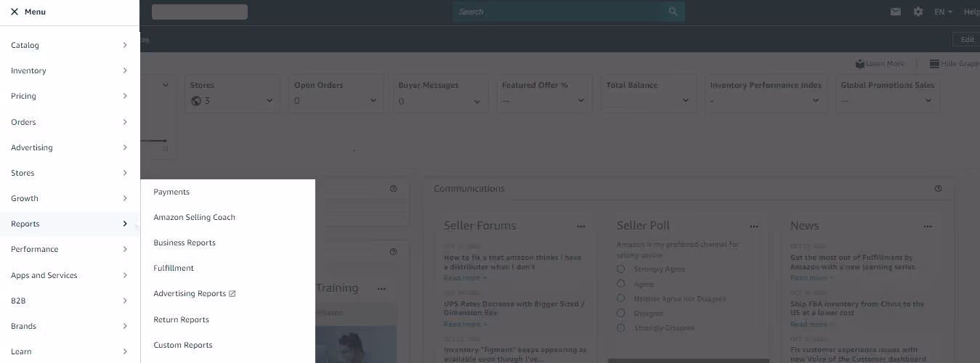Select the Strongly Disagree poll option
Viewport: 980px width, 363px height.
(621, 327)
